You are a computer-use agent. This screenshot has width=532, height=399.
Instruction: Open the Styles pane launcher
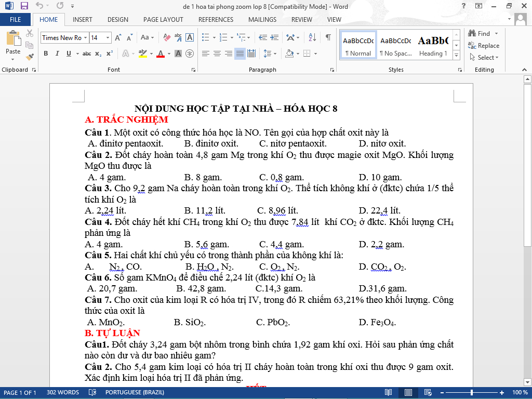point(460,70)
